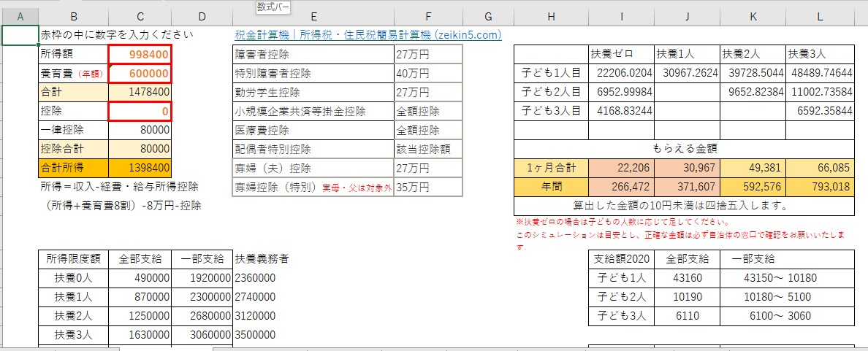The height and width of the screenshot is (351, 868).
Task: Select column B header
Action: 75,17
